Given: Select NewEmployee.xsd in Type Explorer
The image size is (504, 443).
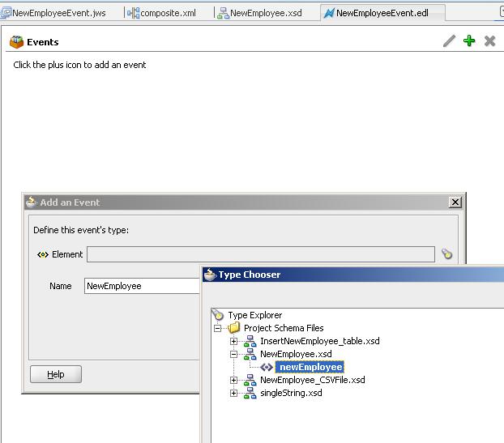Looking at the screenshot, I should pyautogui.click(x=296, y=354).
